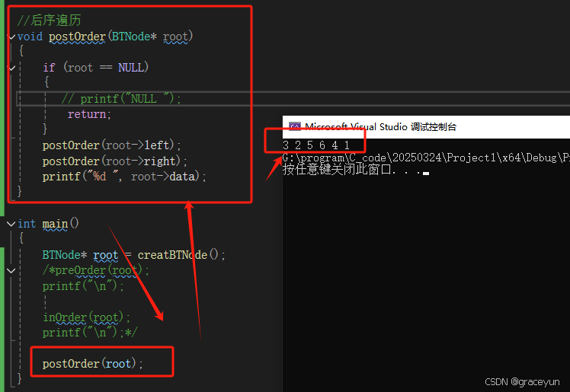Click the 'void' keyword of postOrder
This screenshot has height=392, width=570.
coord(30,37)
